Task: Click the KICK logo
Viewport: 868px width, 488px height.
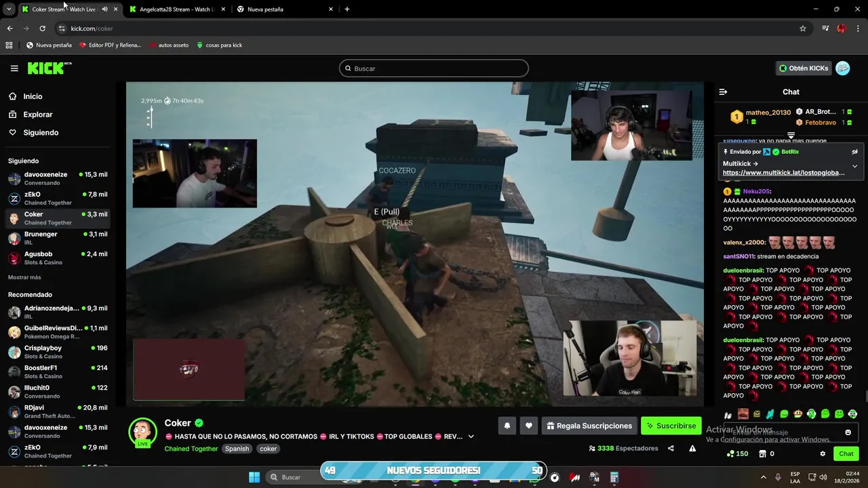Action: point(49,68)
